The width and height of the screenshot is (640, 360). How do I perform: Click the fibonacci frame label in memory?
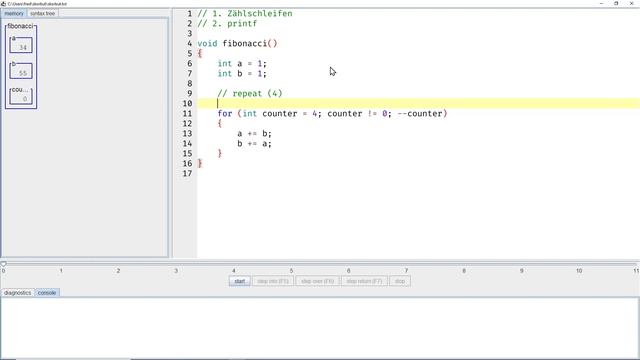click(x=20, y=26)
